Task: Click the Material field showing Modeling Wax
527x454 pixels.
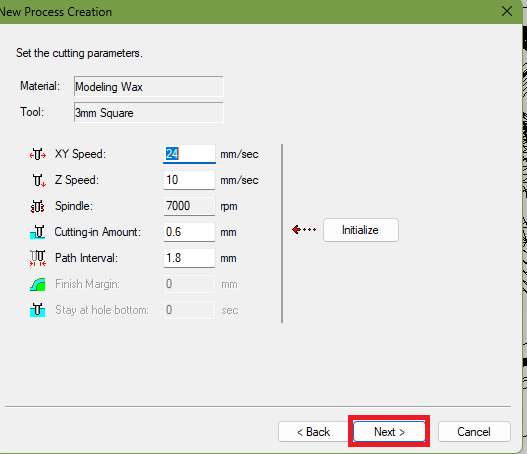Action: (x=149, y=87)
